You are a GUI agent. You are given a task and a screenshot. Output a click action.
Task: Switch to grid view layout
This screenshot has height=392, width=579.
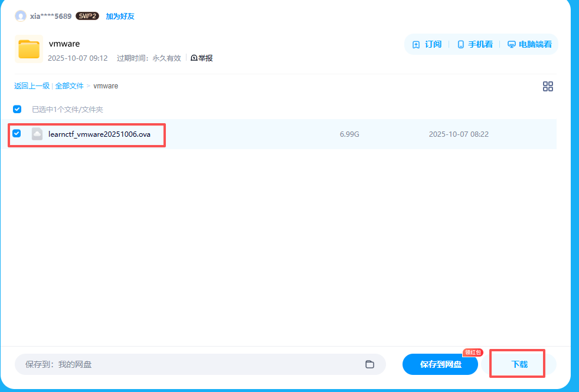click(548, 87)
